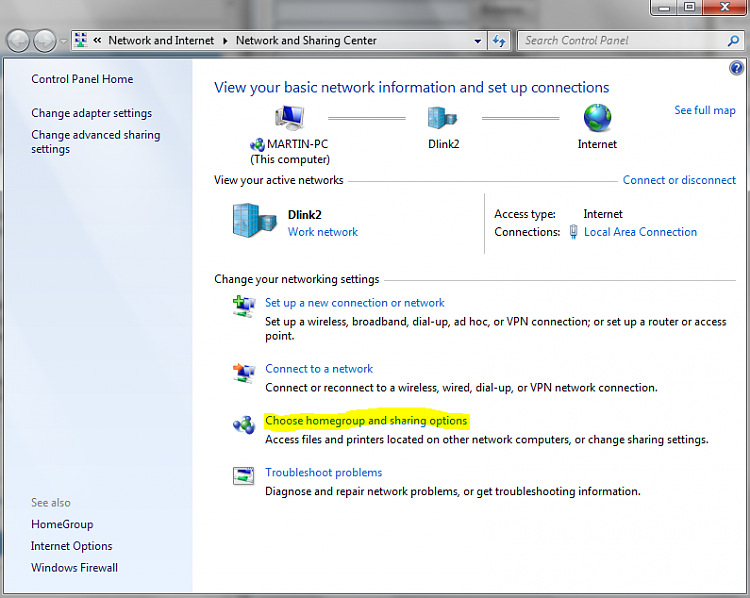Select Network and Sharing Center breadcrumb
This screenshot has width=750, height=598.
(x=306, y=40)
